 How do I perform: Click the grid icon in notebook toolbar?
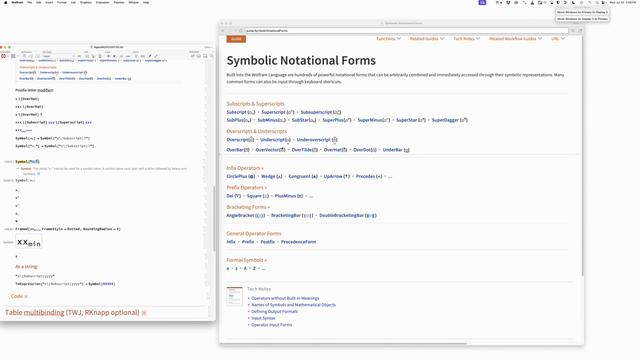click(13, 56)
